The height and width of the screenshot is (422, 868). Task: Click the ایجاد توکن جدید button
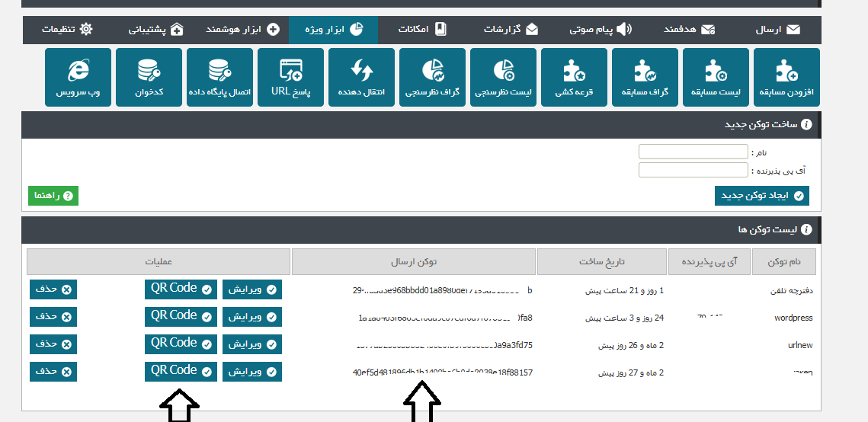tap(761, 196)
